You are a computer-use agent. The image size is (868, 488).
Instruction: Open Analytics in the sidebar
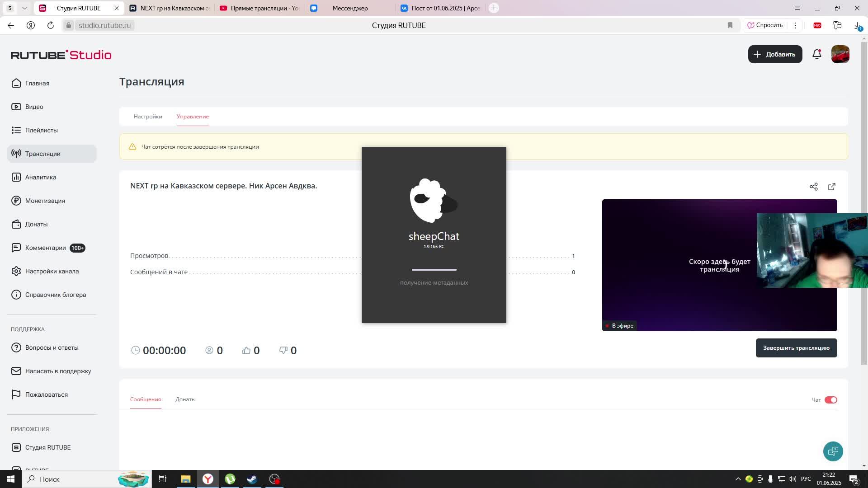tap(41, 177)
